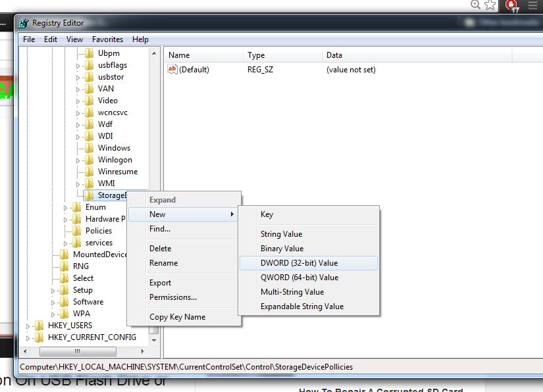Click the browser bookmark star icon
This screenshot has height=392, width=543.
click(x=490, y=5)
